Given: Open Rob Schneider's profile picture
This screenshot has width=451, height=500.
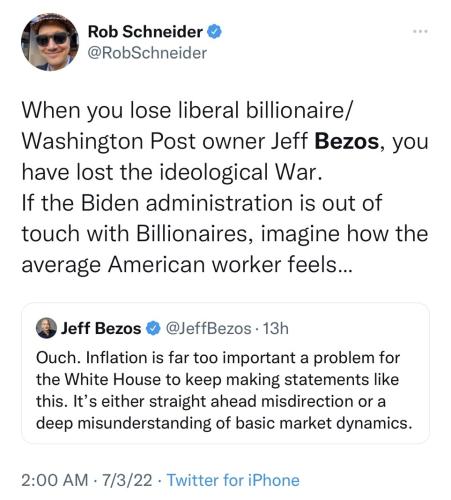Looking at the screenshot, I should click(50, 42).
